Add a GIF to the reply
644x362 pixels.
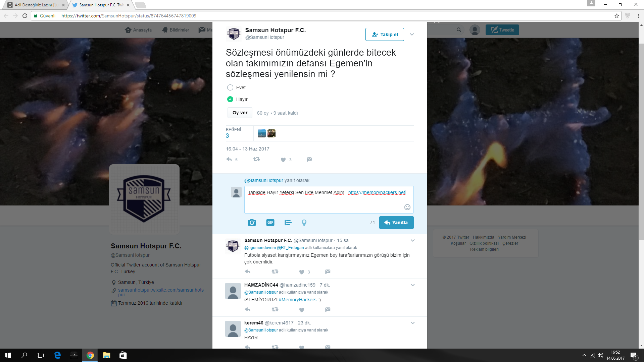click(270, 223)
